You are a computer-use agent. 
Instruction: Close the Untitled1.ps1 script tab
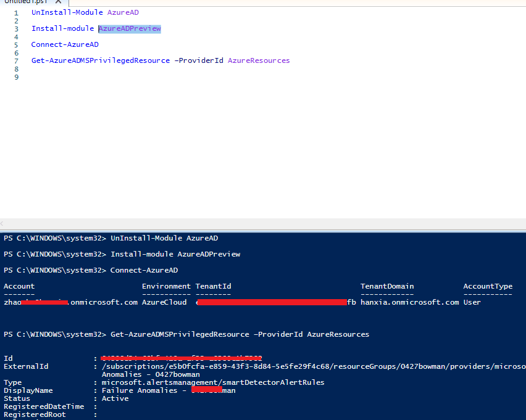[58, 2]
